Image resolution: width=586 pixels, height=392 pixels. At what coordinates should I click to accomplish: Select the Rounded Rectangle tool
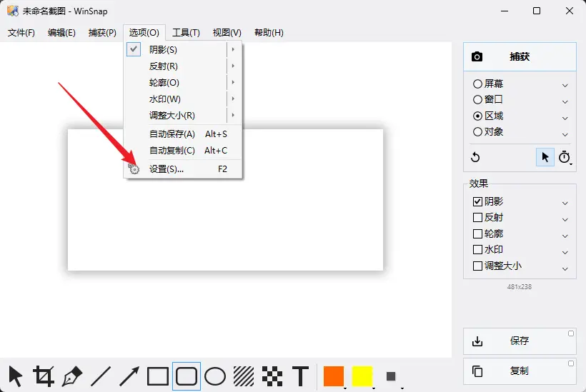tap(186, 376)
